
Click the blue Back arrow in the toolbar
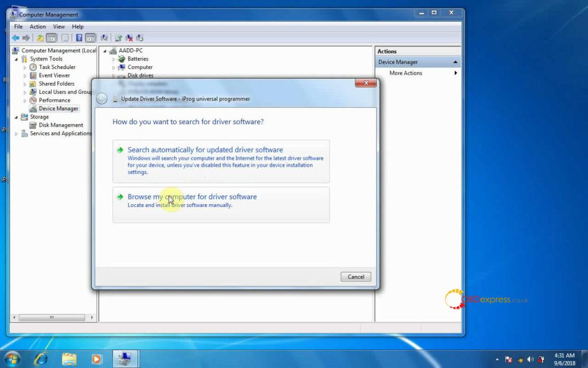tap(16, 38)
